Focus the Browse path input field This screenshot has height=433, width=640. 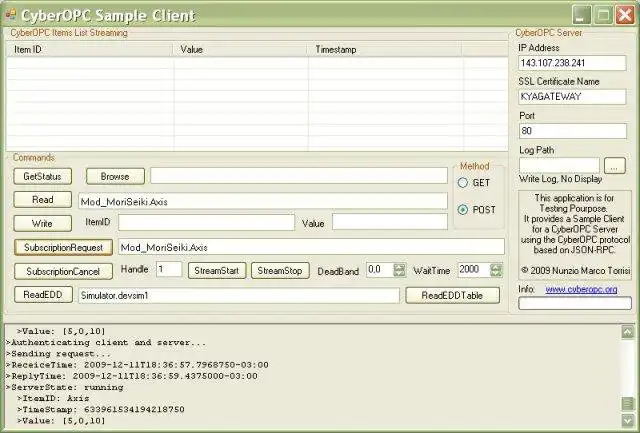point(299,175)
